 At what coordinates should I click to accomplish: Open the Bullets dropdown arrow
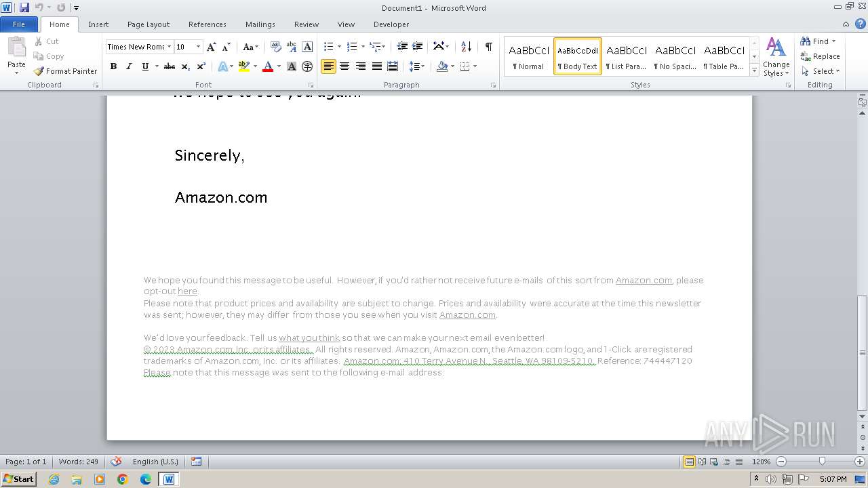(340, 47)
